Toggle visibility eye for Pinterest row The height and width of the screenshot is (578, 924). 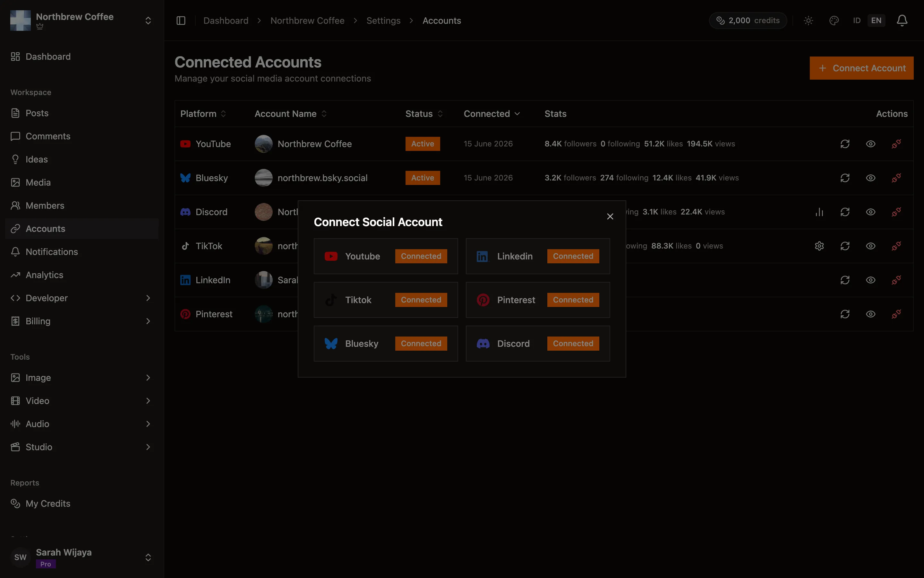point(870,314)
